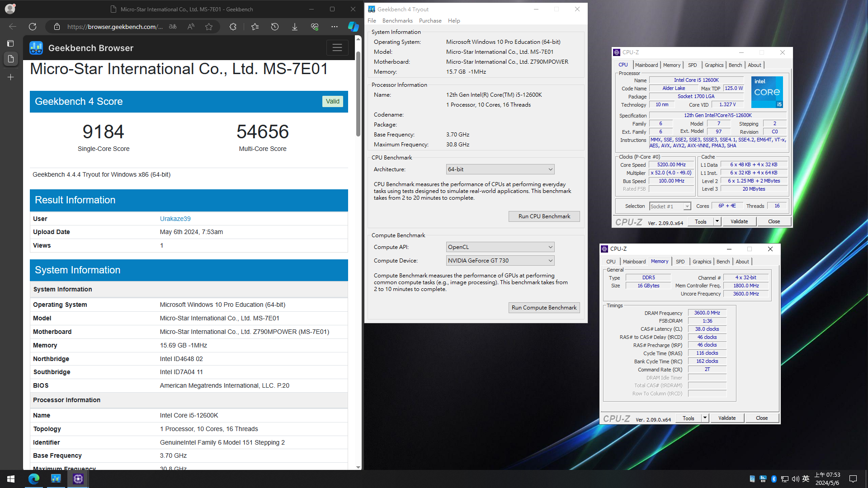The width and height of the screenshot is (868, 488).
Task: Open tab actions menu in vertical tabs bar
Action: coord(10,43)
